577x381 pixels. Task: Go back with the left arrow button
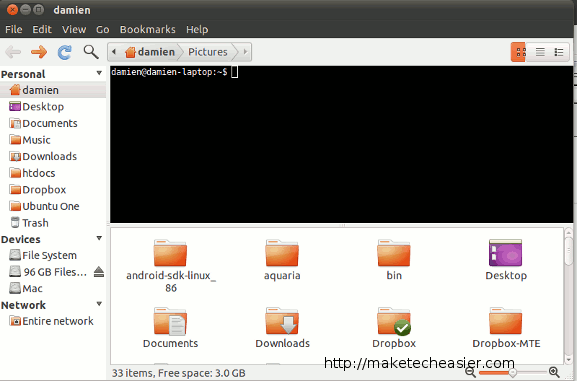tap(13, 52)
